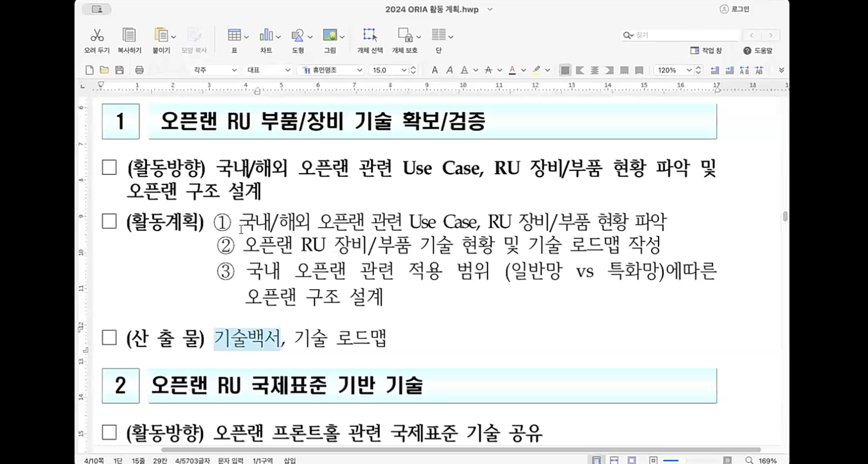Screen dimensions: 868x464
Task: Insert a table with the 표 icon
Action: point(234,35)
